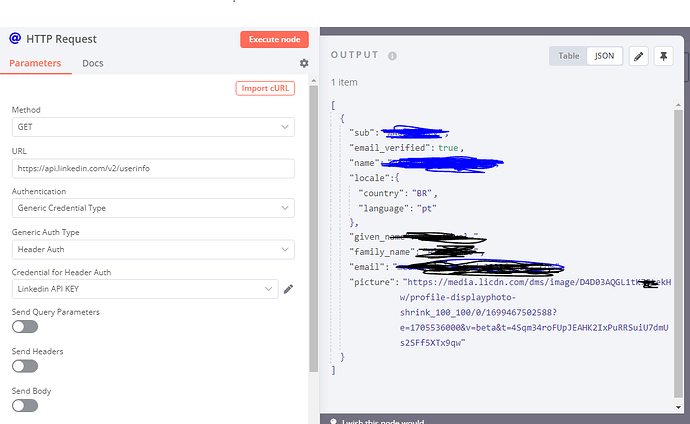Open node settings gear icon
This screenshot has width=690, height=424.
(304, 63)
